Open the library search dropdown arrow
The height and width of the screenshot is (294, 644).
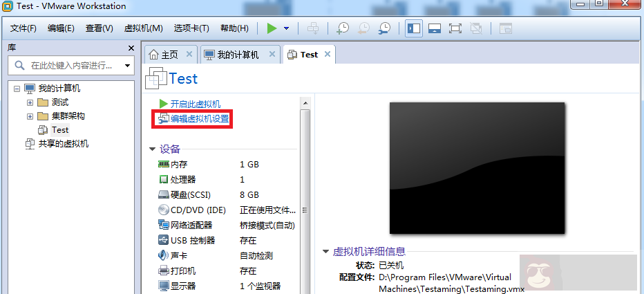(x=127, y=66)
